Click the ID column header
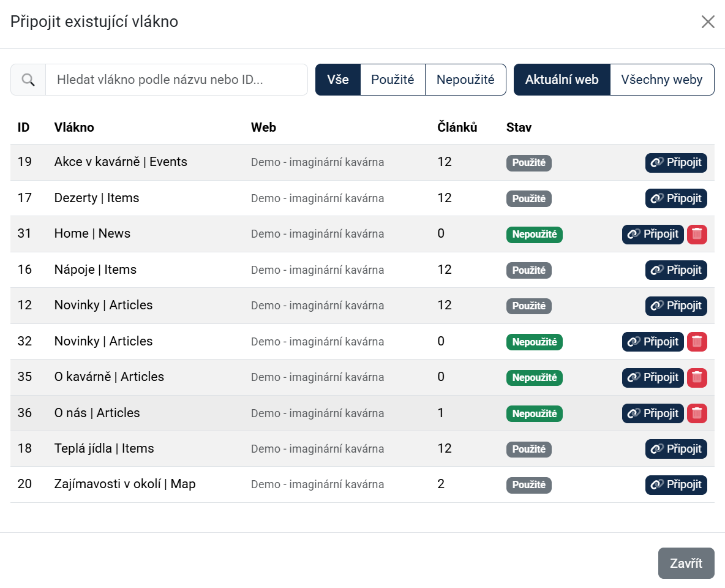 pyautogui.click(x=24, y=127)
